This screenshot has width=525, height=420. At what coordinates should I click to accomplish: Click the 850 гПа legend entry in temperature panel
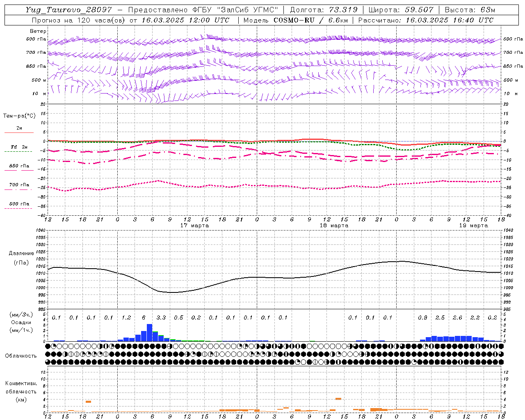tap(19, 166)
